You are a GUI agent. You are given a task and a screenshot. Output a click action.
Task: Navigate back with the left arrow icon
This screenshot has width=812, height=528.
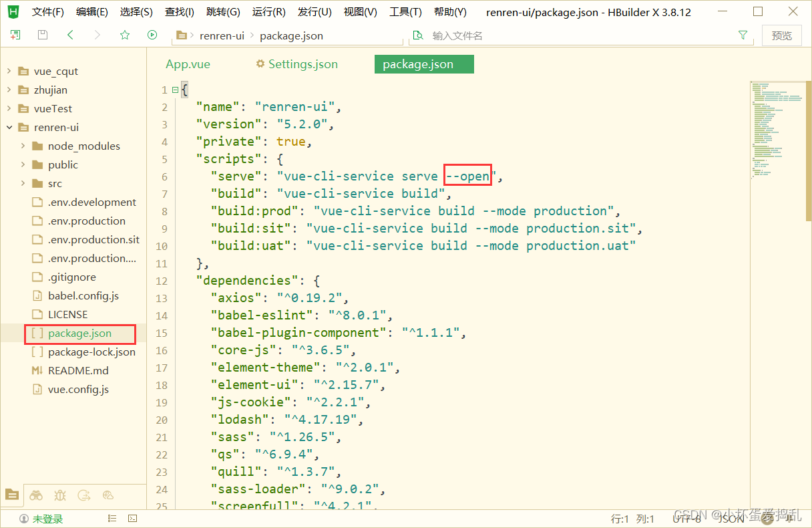point(70,35)
